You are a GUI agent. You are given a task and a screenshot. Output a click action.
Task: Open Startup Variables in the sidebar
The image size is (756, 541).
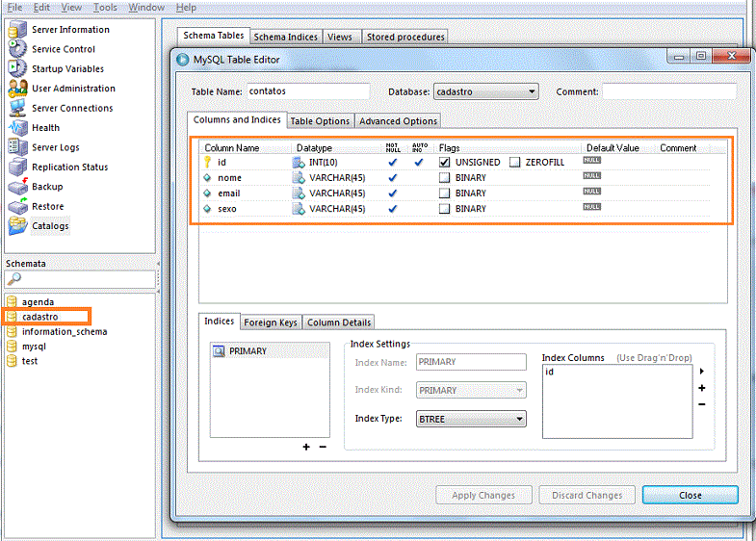(67, 69)
